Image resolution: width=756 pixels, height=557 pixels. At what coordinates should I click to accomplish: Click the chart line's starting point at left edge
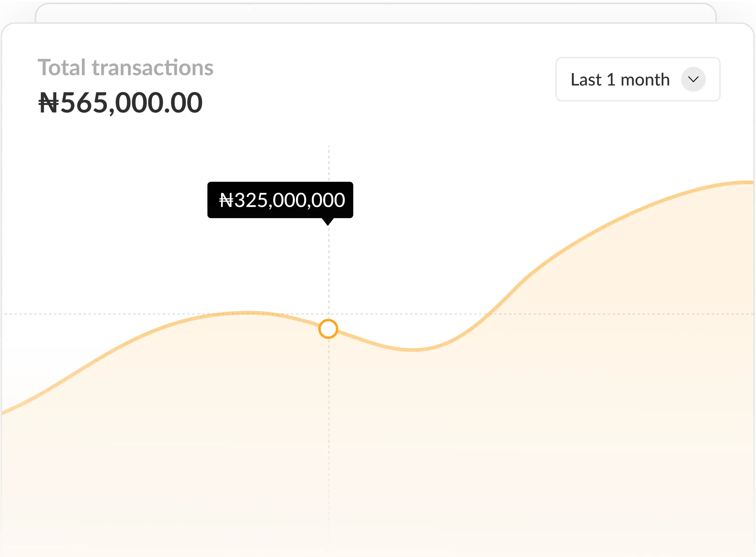(4, 413)
